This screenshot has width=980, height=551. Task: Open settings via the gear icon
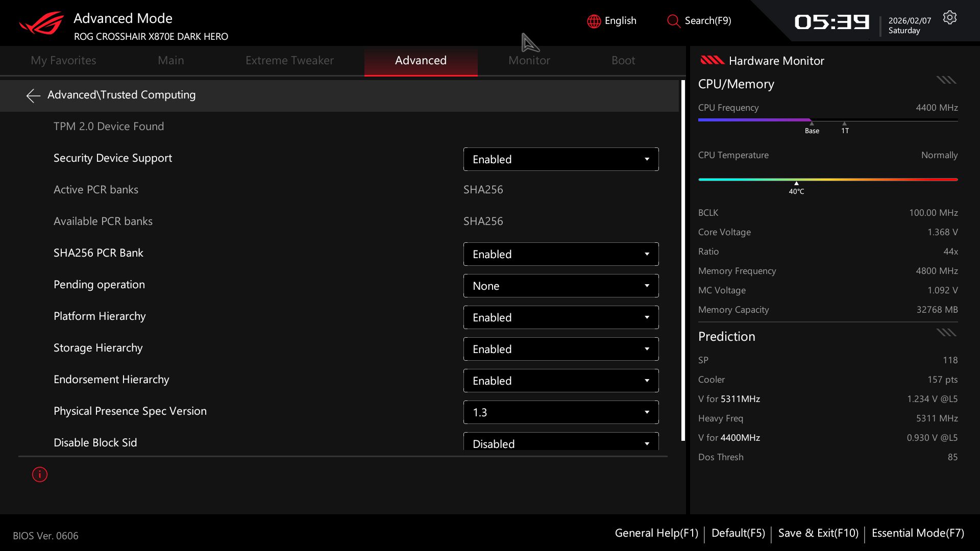[949, 18]
